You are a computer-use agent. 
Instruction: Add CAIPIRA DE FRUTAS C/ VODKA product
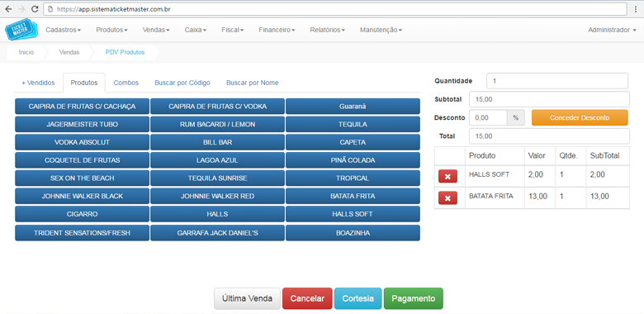click(x=218, y=107)
